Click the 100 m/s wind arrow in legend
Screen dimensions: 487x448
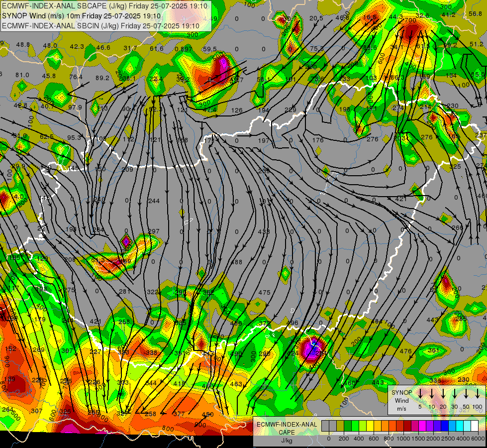[x=478, y=393]
